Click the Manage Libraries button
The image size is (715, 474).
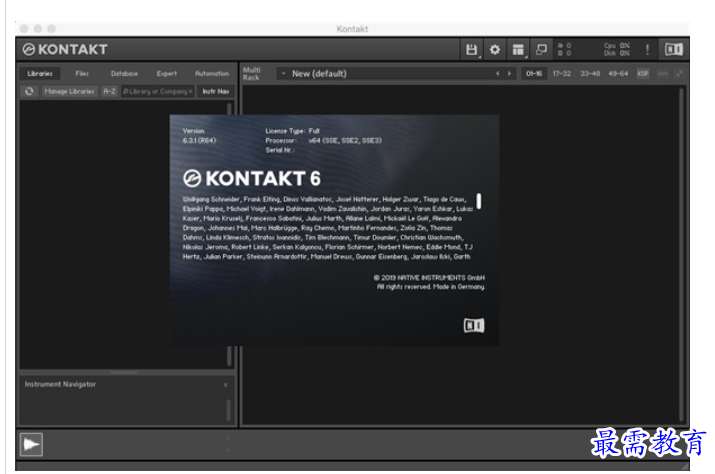click(69, 91)
